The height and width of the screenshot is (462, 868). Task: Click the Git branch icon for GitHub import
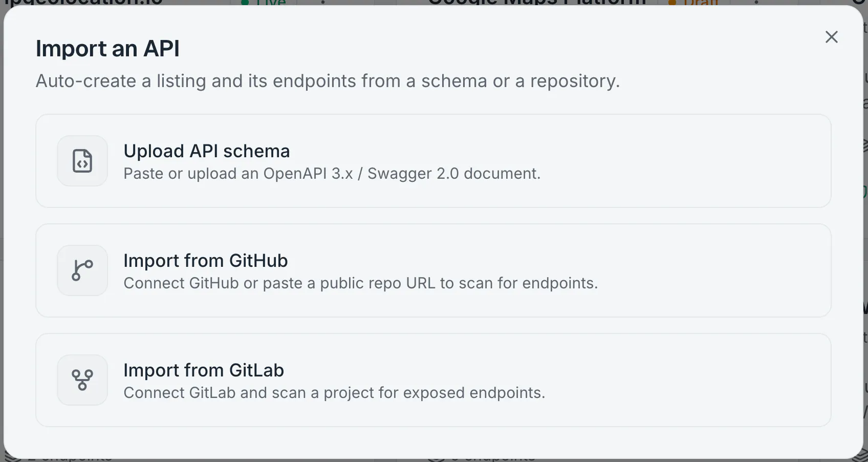82,270
